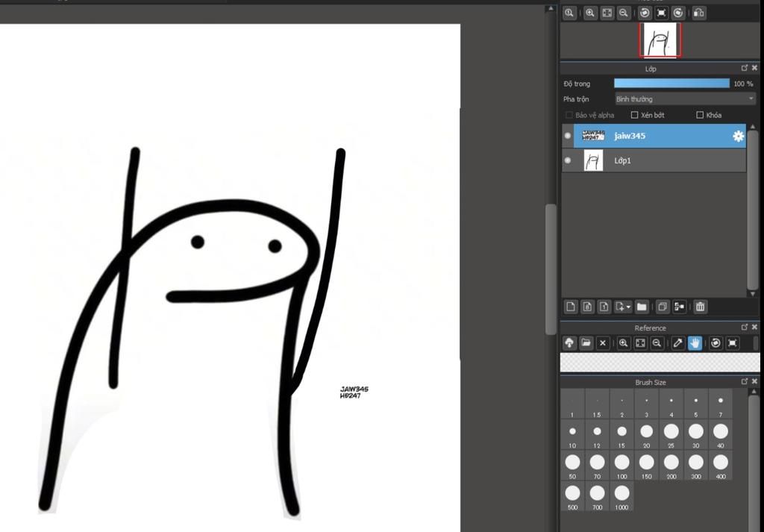Pick brush size 1

click(572, 404)
